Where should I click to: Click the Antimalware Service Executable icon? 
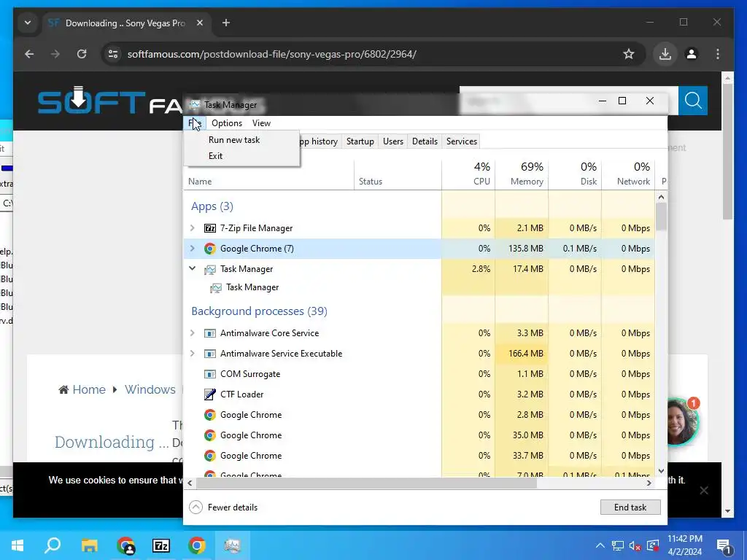click(209, 354)
